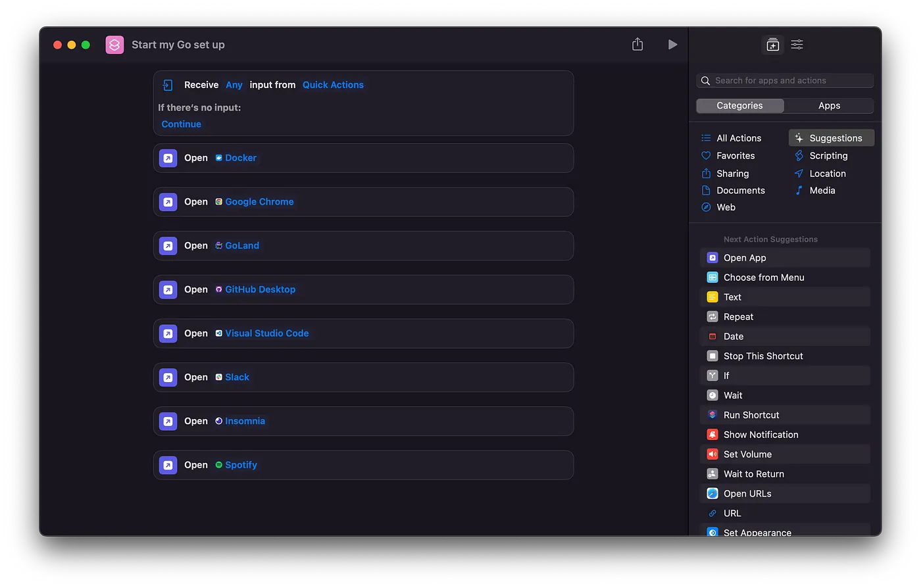Click the Wait action clock icon
The width and height of the screenshot is (921, 588).
[712, 395]
